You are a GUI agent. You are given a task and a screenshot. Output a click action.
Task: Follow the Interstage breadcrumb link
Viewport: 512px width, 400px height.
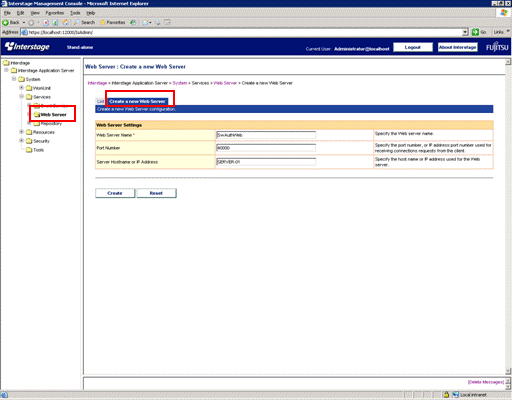tap(97, 83)
